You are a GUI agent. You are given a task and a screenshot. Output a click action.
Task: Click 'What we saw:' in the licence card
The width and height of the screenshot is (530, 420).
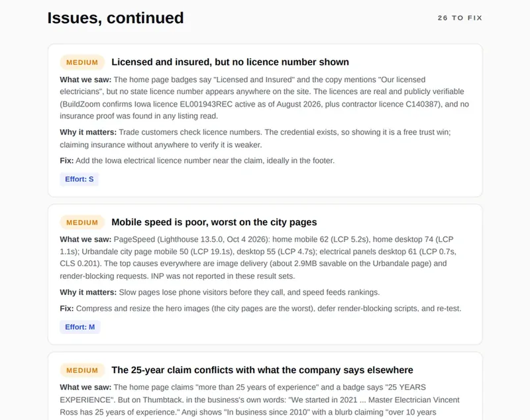[85, 79]
